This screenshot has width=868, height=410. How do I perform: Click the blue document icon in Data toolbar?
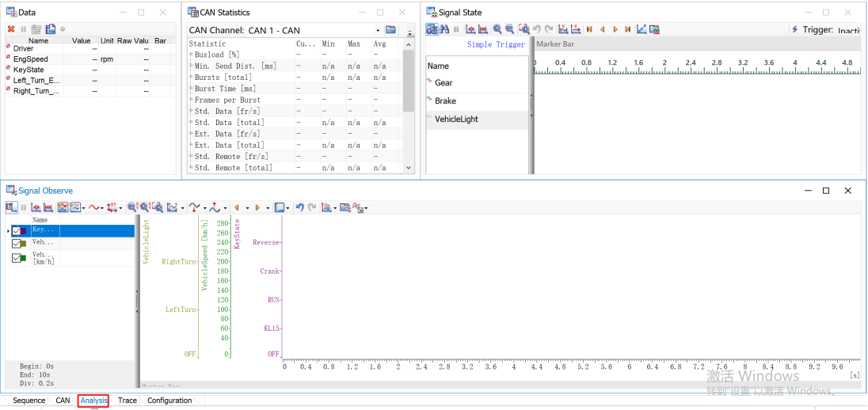pyautogui.click(x=51, y=29)
